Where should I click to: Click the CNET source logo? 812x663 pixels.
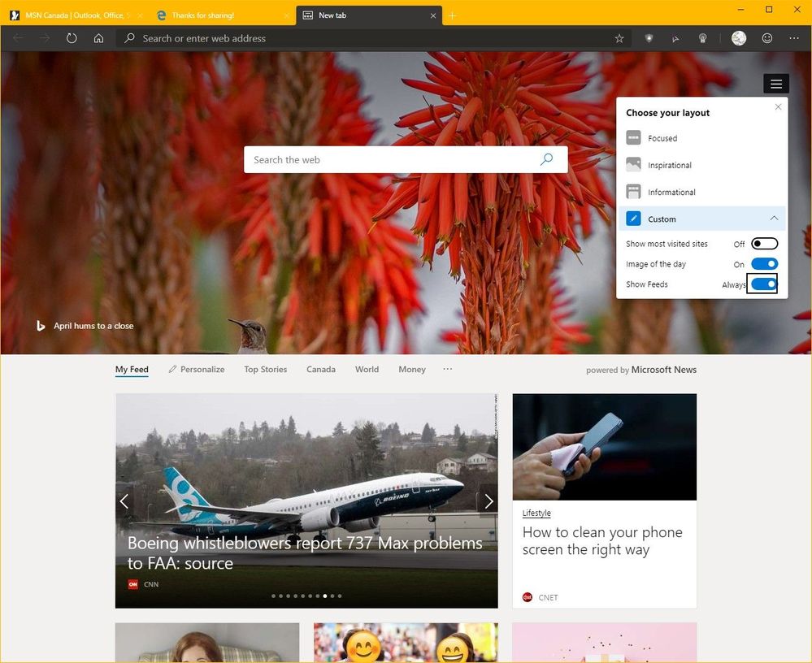pyautogui.click(x=528, y=597)
